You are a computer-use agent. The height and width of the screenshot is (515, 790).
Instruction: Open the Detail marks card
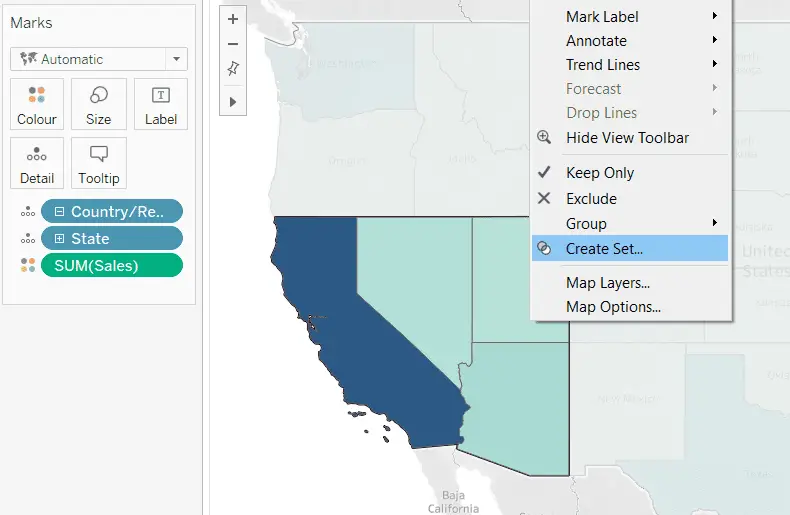coord(37,163)
